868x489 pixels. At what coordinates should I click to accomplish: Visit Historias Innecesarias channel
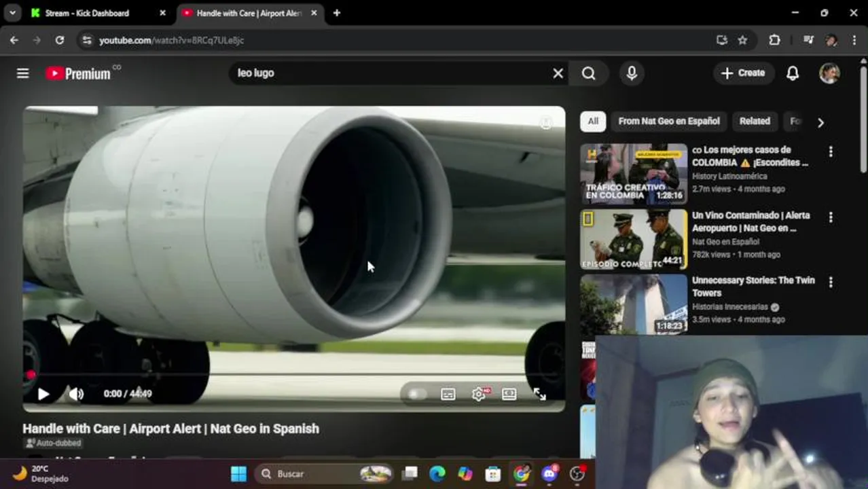point(731,307)
